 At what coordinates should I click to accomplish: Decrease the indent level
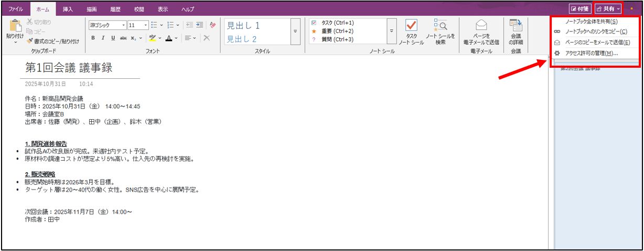tap(189, 25)
